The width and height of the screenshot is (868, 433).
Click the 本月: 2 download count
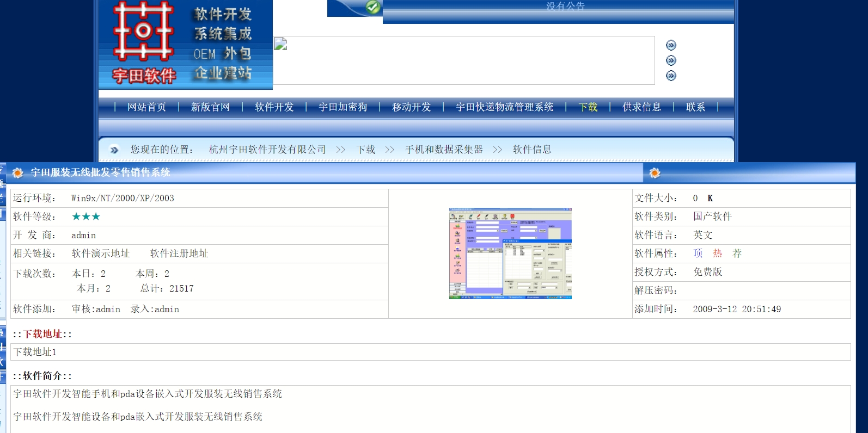(94, 288)
